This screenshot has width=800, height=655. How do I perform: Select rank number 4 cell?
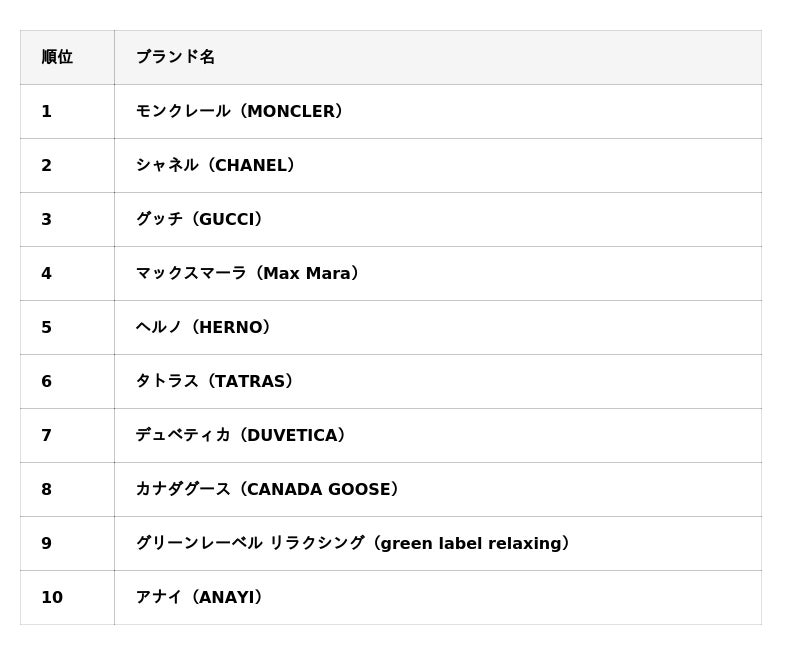(47, 273)
